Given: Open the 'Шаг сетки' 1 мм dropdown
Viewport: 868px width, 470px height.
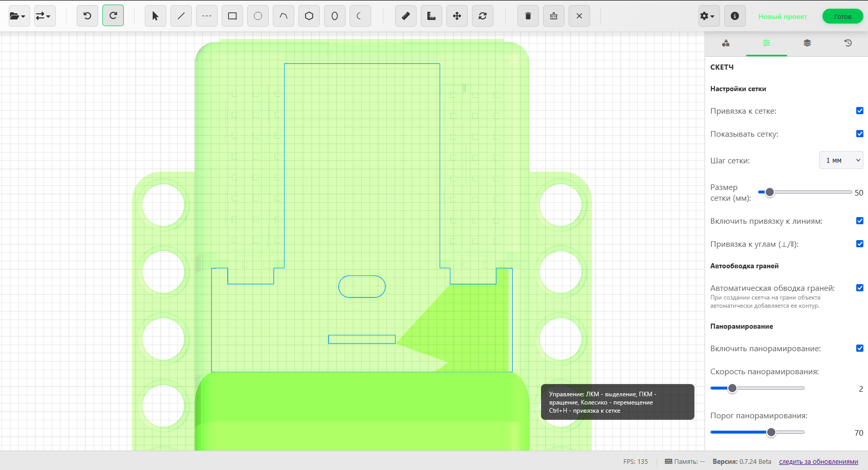Looking at the screenshot, I should 841,160.
